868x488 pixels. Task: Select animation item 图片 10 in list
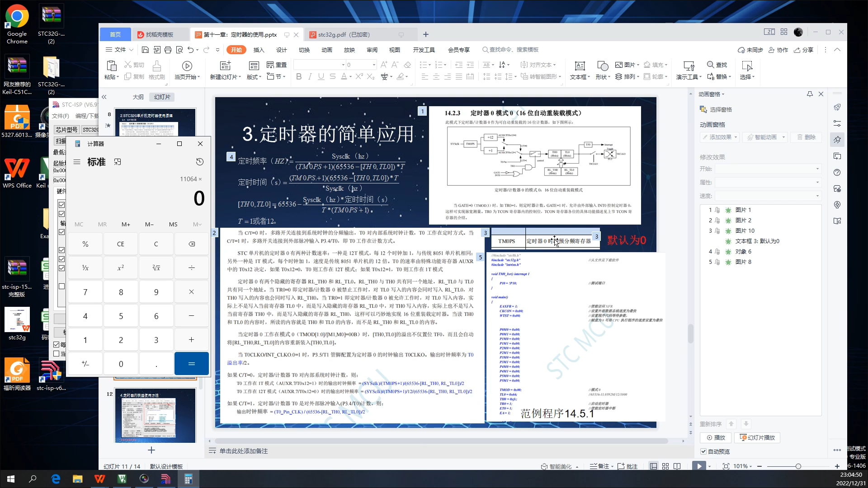click(x=760, y=230)
